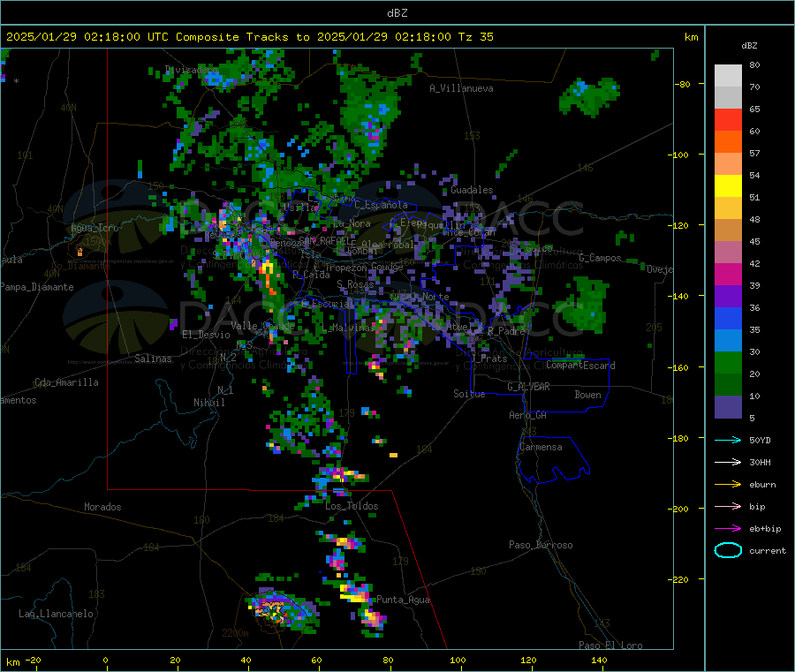
Task: Click the 'km' unit label at top right
Action: click(691, 37)
